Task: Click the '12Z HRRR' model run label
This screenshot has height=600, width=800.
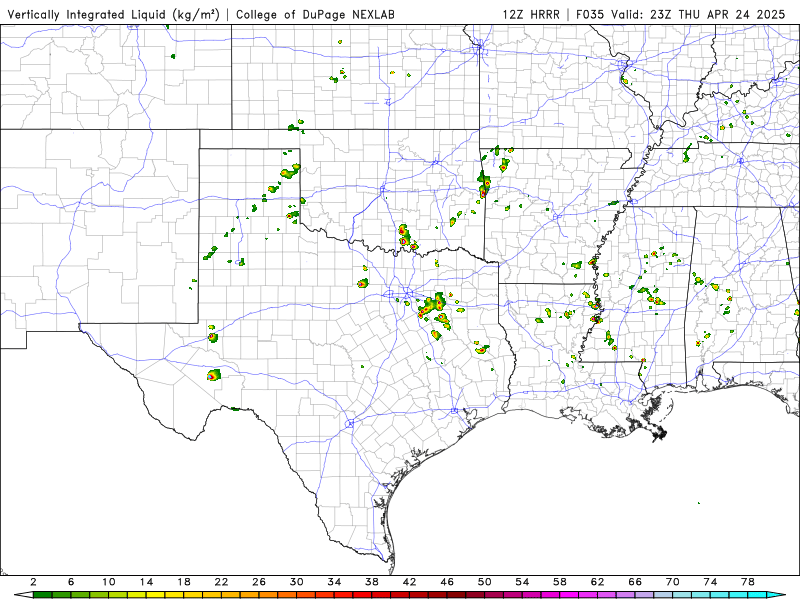Action: tap(531, 14)
